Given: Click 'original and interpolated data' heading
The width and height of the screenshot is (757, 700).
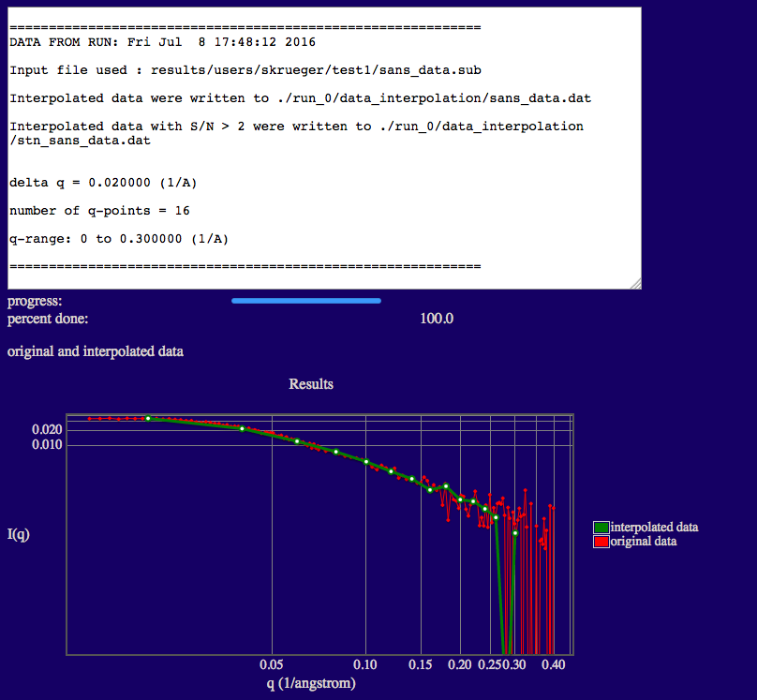Looking at the screenshot, I should click(96, 351).
